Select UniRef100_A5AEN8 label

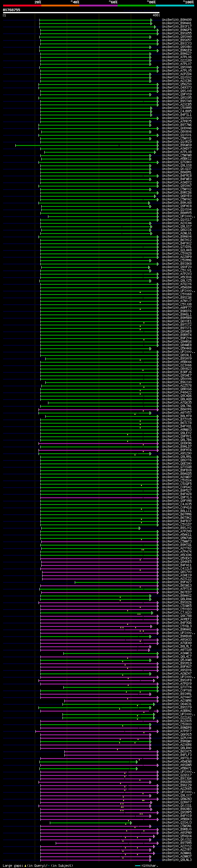pos(177,761)
